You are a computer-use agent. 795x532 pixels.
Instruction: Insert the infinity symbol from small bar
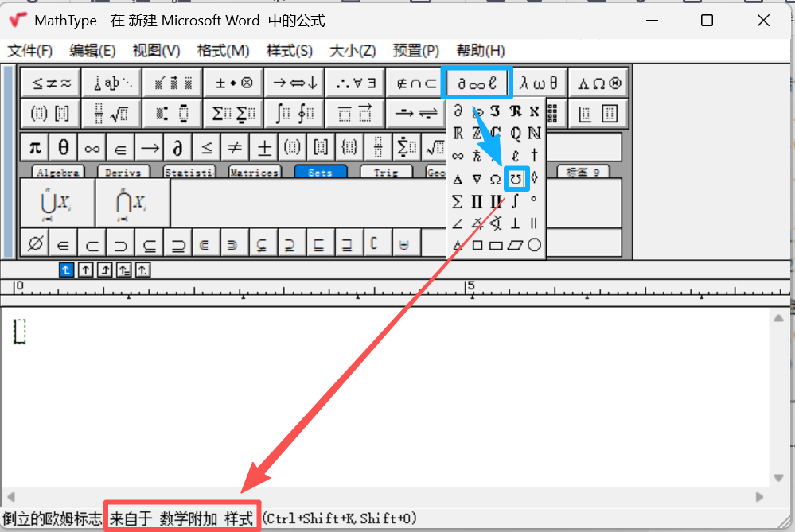(92, 148)
